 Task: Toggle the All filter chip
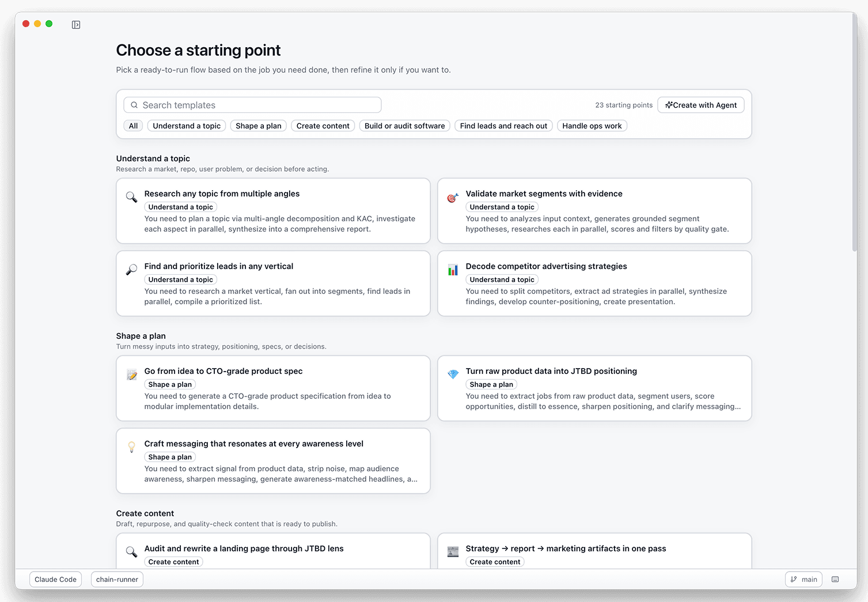[132, 126]
